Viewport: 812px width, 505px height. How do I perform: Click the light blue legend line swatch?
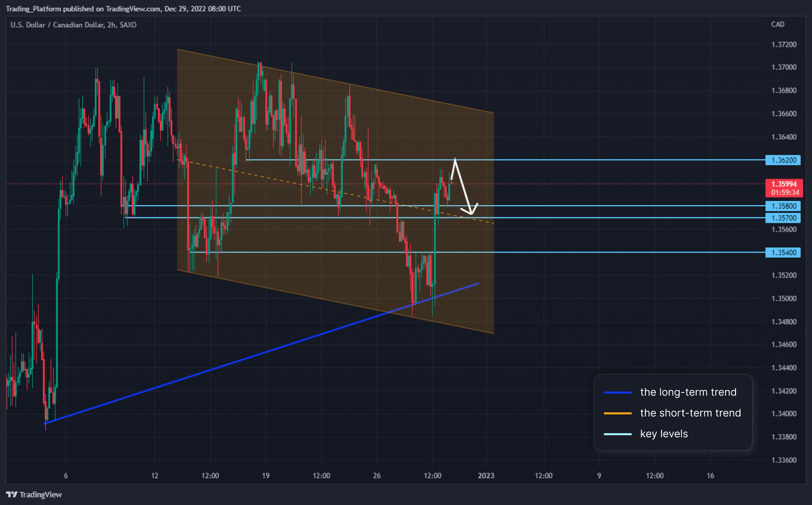pos(617,434)
